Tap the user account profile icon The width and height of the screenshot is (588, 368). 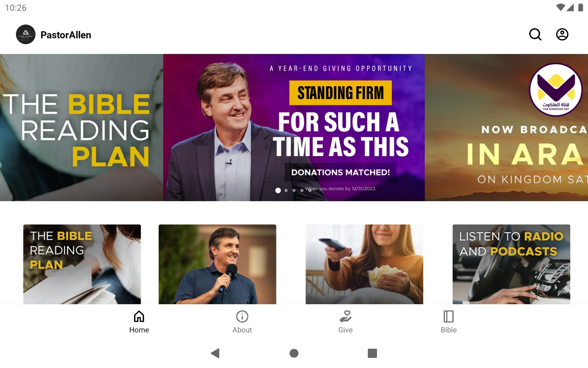pos(562,34)
